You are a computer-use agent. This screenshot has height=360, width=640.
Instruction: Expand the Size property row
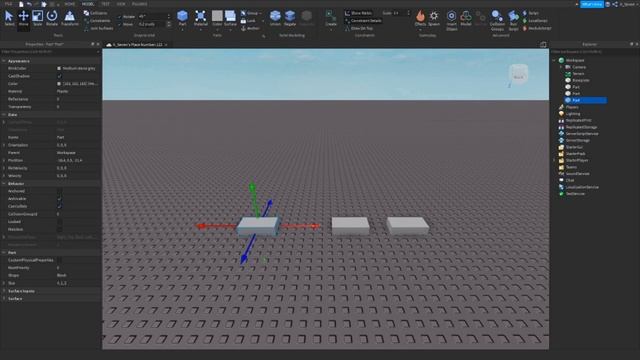pyautogui.click(x=4, y=283)
